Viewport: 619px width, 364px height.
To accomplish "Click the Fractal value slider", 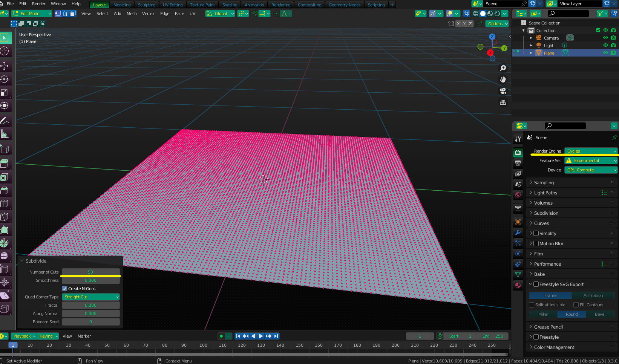I will click(91, 305).
